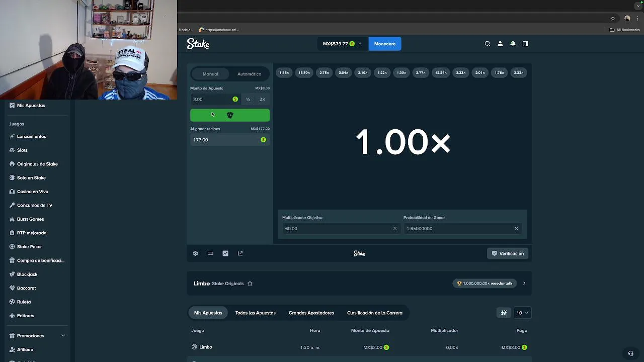This screenshot has height=362, width=644.
Task: Open the 1.38× past result chip
Action: tap(284, 73)
